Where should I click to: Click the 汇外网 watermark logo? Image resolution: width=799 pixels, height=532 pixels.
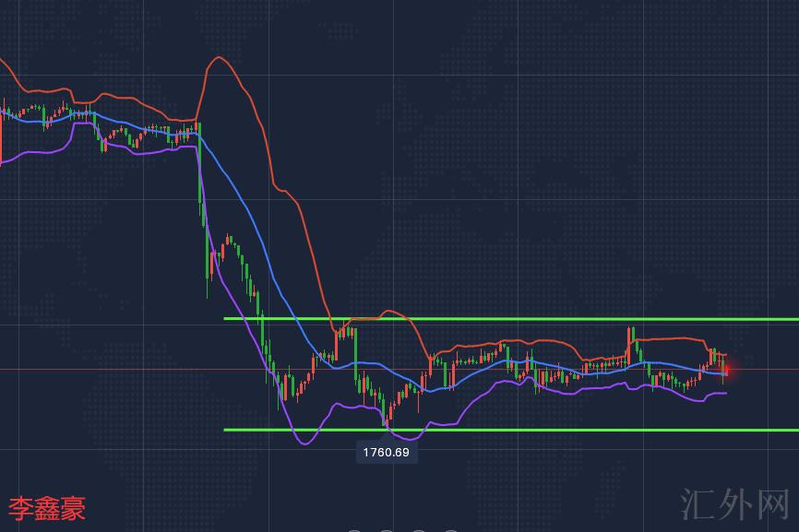(734, 504)
